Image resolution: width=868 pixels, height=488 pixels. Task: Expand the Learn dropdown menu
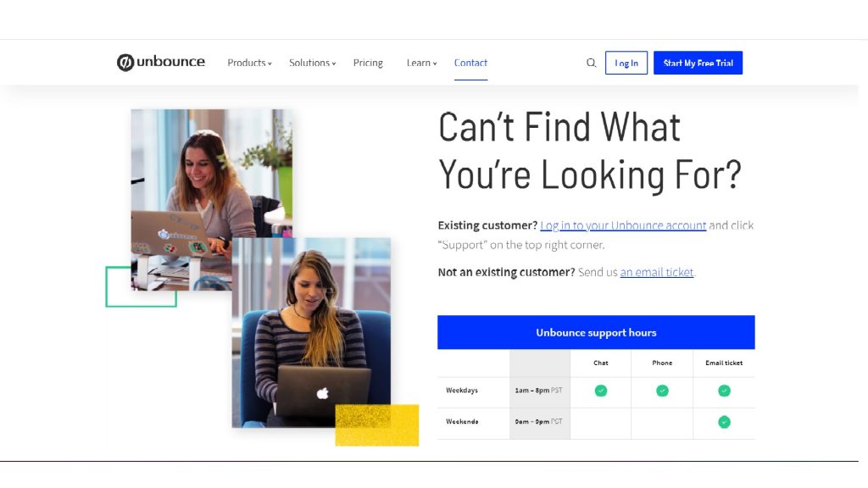tap(421, 63)
